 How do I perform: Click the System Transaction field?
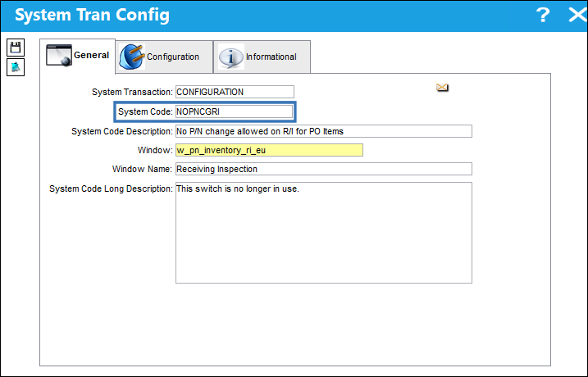point(235,92)
